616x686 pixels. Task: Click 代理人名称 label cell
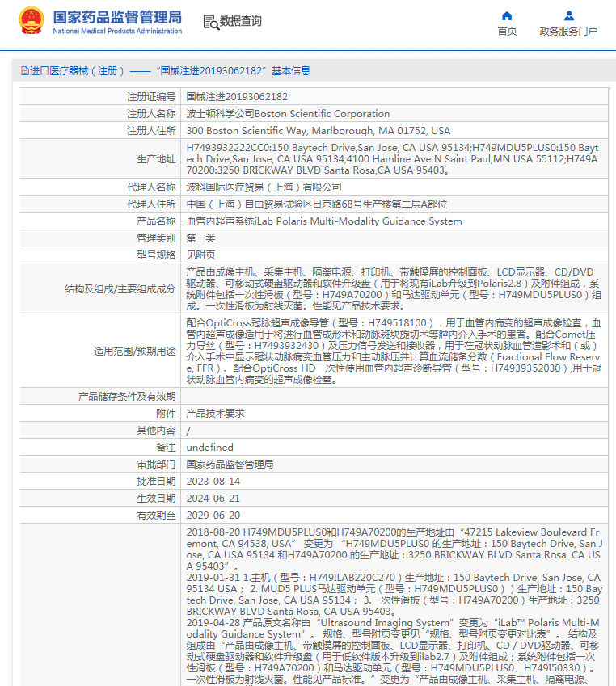point(100,187)
